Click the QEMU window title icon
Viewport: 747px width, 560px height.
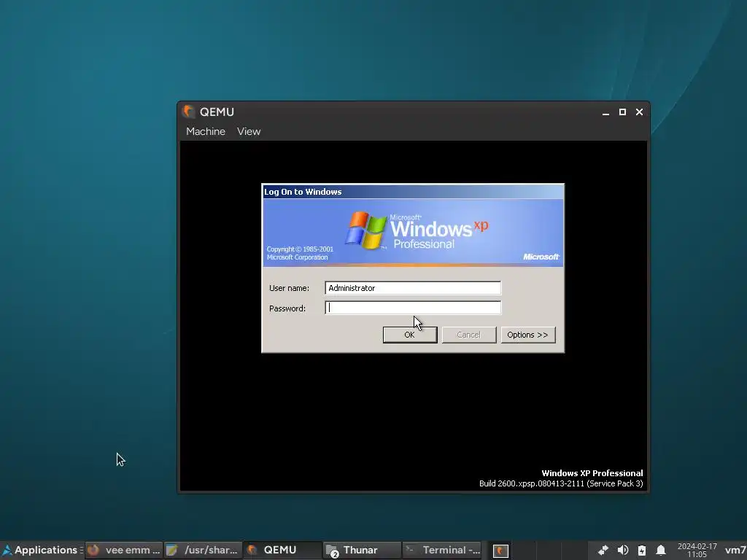coord(189,112)
